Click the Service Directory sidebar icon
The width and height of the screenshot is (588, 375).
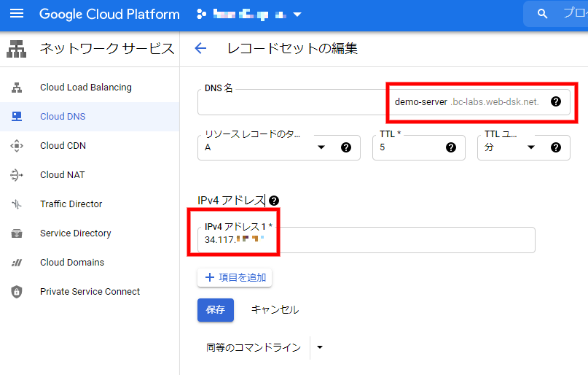[x=17, y=233]
